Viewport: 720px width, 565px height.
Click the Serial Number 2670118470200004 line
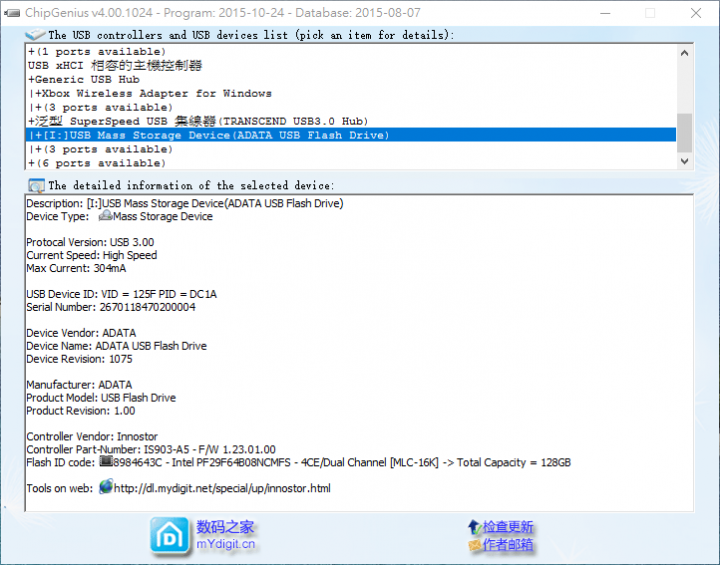[x=111, y=307]
